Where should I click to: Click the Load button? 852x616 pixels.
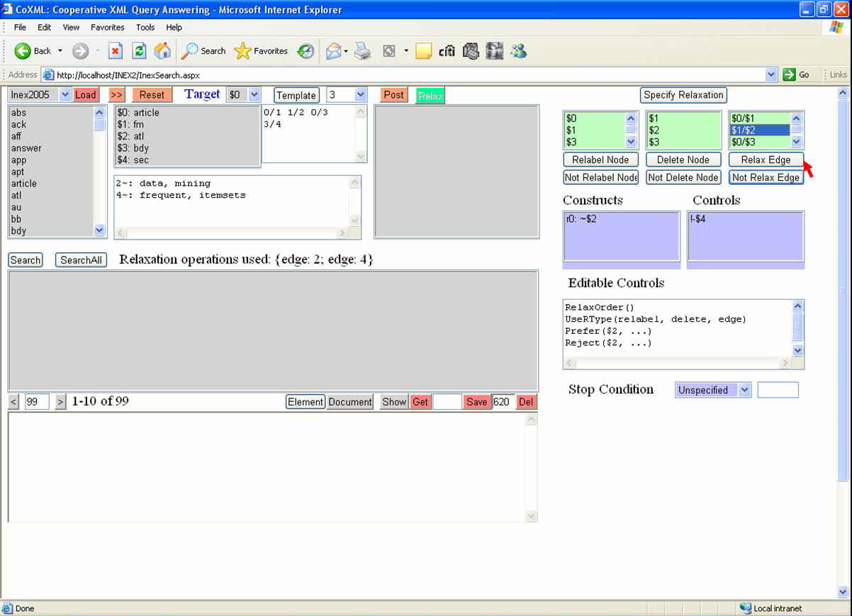[86, 94]
